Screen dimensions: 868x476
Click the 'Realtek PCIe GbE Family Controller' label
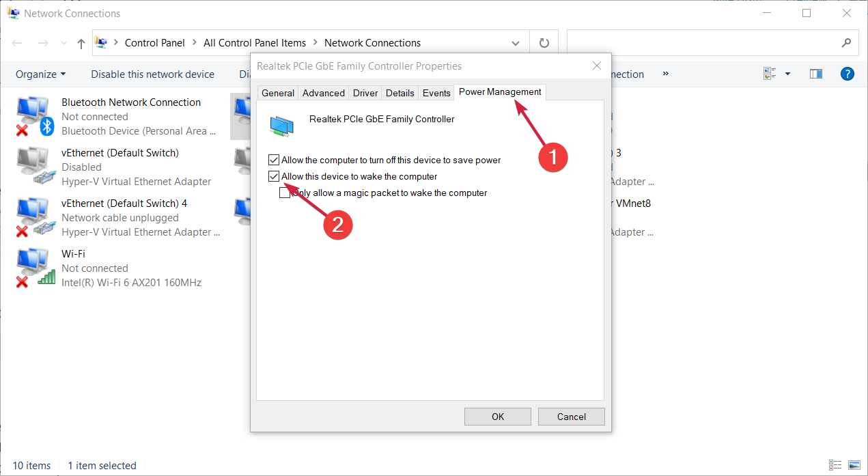pos(382,119)
